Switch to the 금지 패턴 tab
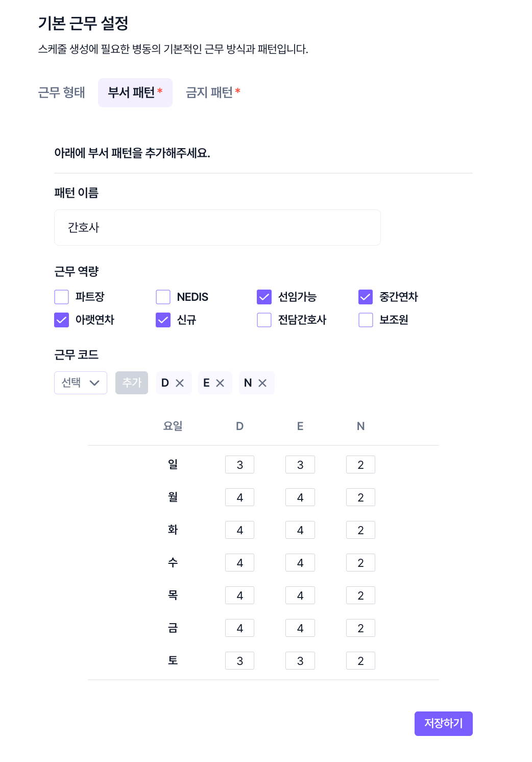The width and height of the screenshot is (532, 762). click(213, 92)
